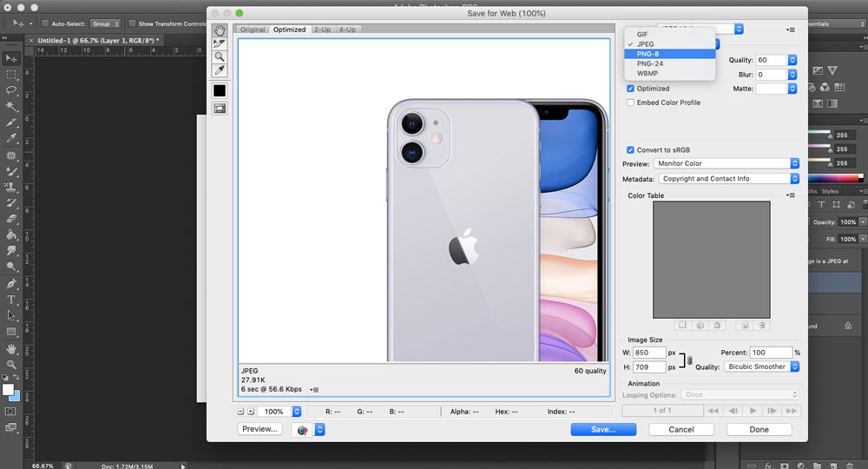
Task: Select the Zoom tool in Save for Web dialog
Action: pos(220,56)
